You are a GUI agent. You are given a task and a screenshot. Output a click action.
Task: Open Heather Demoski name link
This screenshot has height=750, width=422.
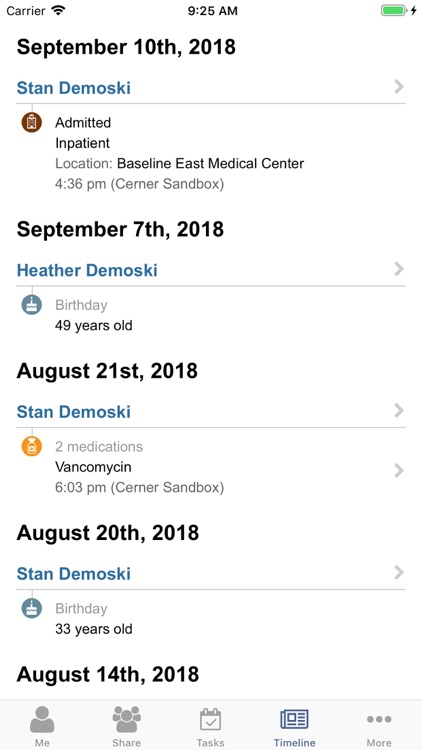click(87, 270)
